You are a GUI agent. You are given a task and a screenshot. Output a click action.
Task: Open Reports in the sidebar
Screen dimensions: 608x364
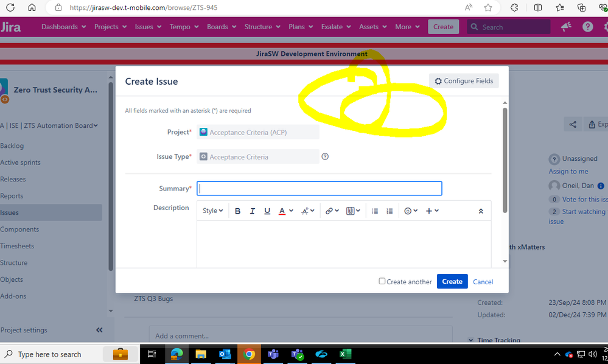pos(12,196)
